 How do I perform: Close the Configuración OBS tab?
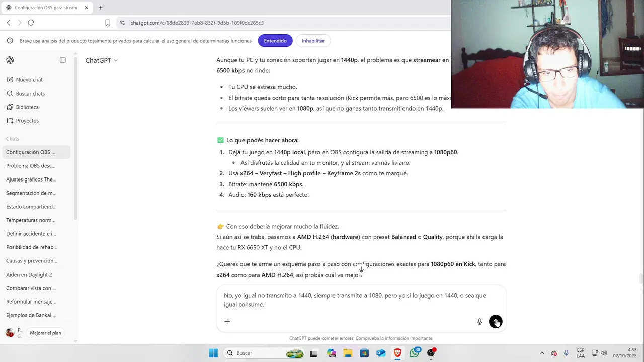point(87,8)
